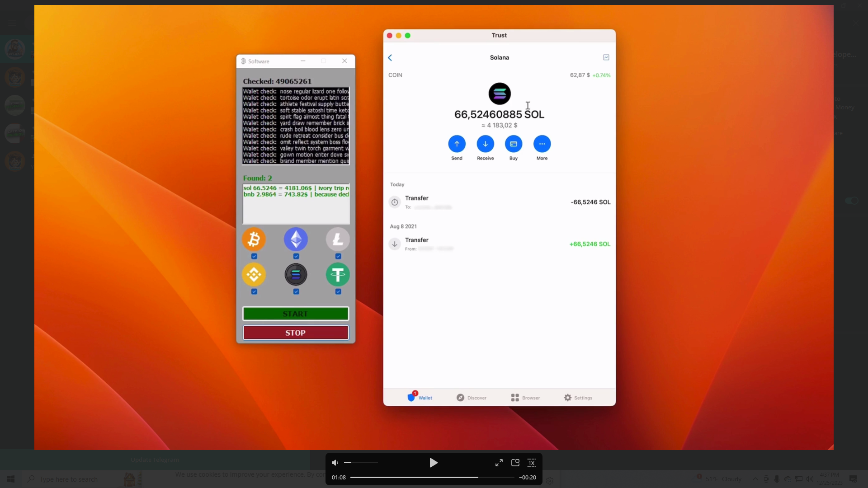Toggle Litecoin checkbox in software panel
Viewport: 868px width, 488px height.
tap(338, 256)
